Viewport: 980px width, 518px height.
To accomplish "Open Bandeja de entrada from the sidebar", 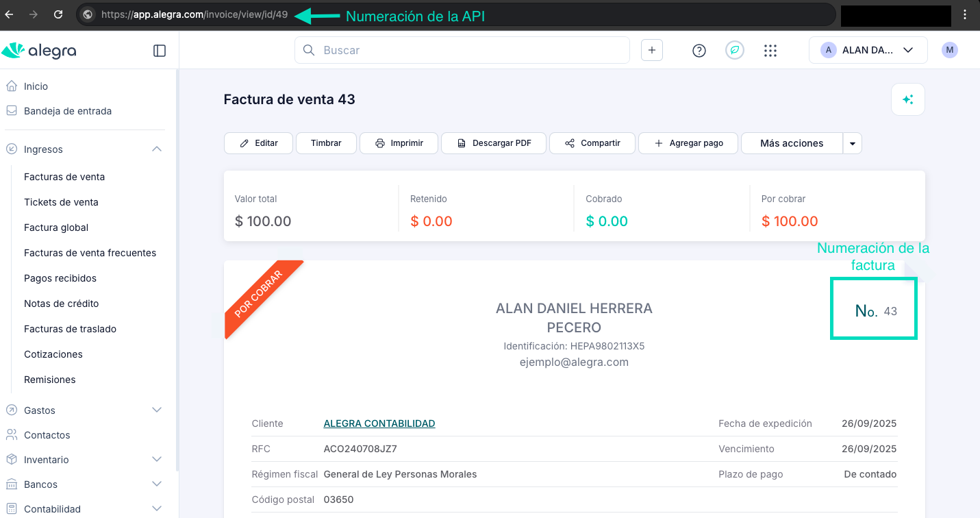I will (x=68, y=110).
